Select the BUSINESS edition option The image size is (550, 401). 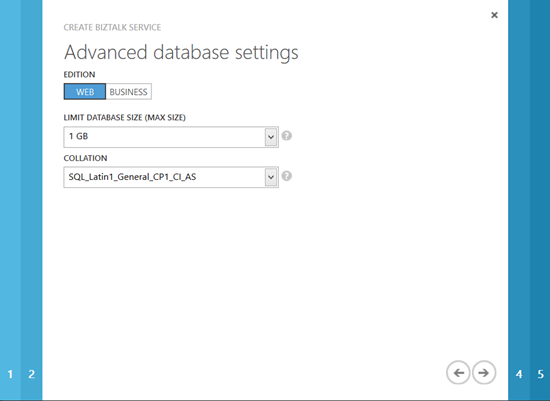point(128,92)
